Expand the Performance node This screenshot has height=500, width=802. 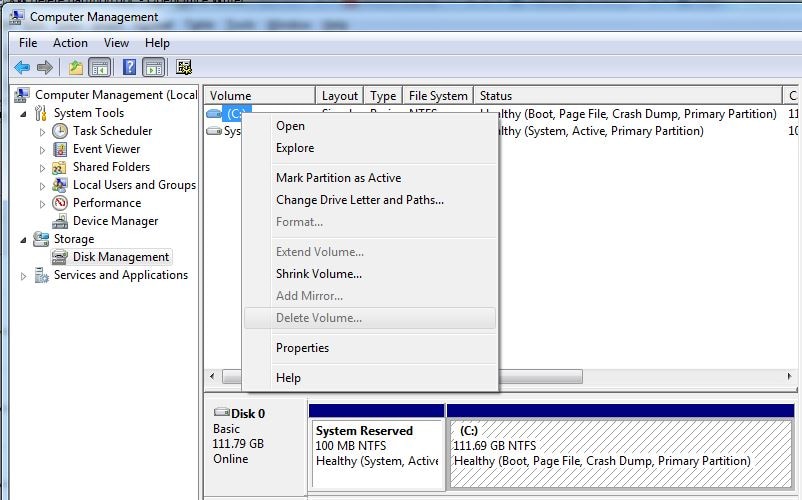coord(42,204)
